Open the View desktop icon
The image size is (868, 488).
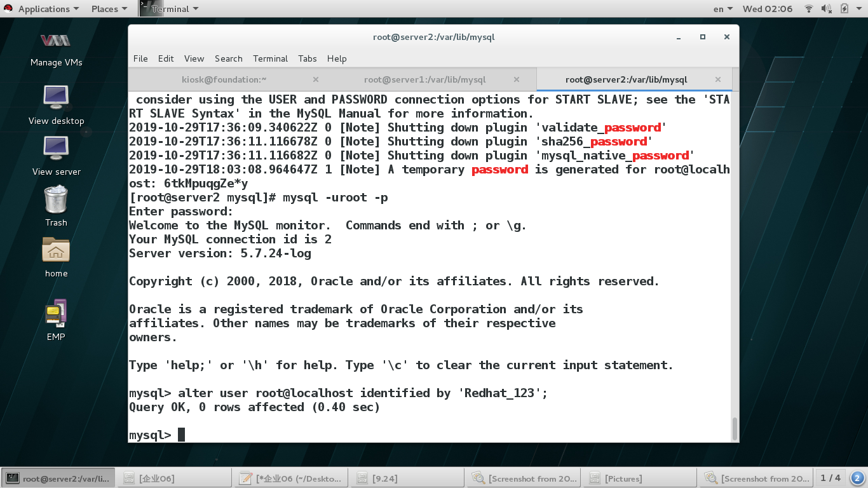click(56, 105)
